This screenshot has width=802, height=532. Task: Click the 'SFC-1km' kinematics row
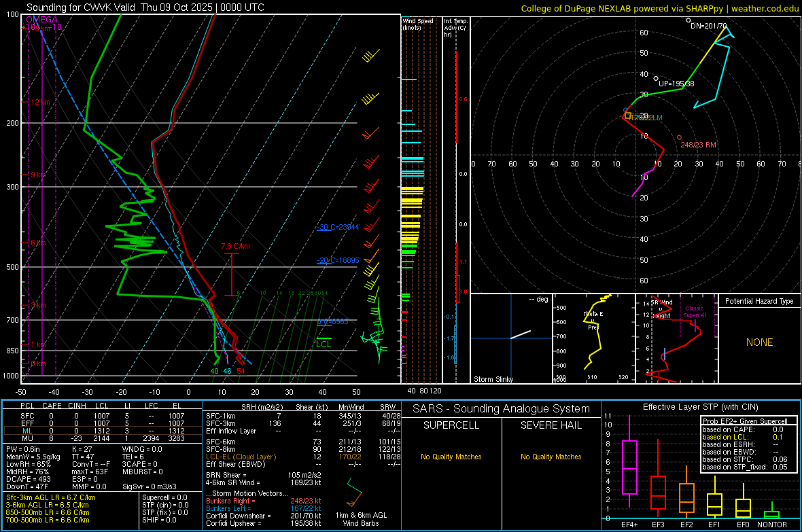pyautogui.click(x=303, y=416)
